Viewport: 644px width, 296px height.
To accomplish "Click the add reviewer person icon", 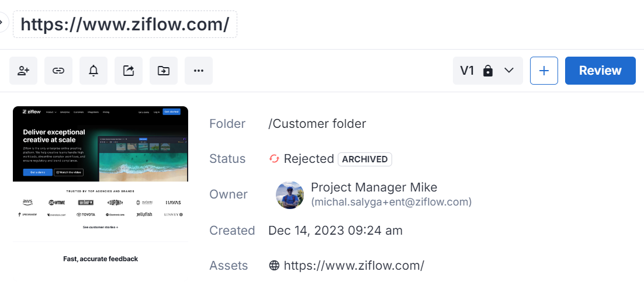I will point(23,71).
